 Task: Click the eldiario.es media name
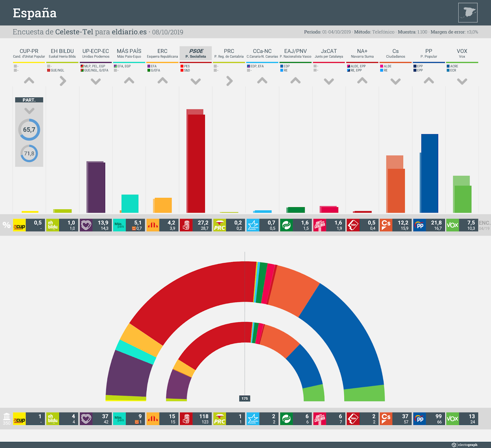tap(129, 32)
